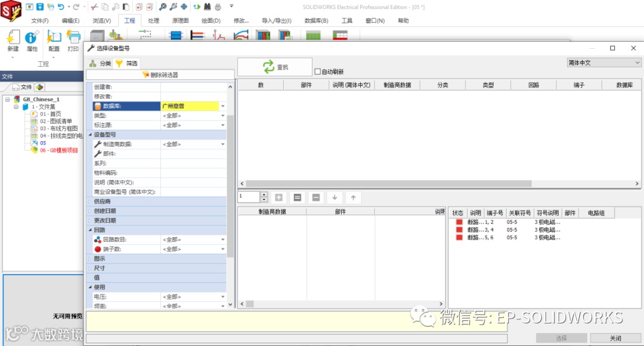The image size is (644, 346).
Task: Click the move down arrow icon
Action: coord(335,198)
